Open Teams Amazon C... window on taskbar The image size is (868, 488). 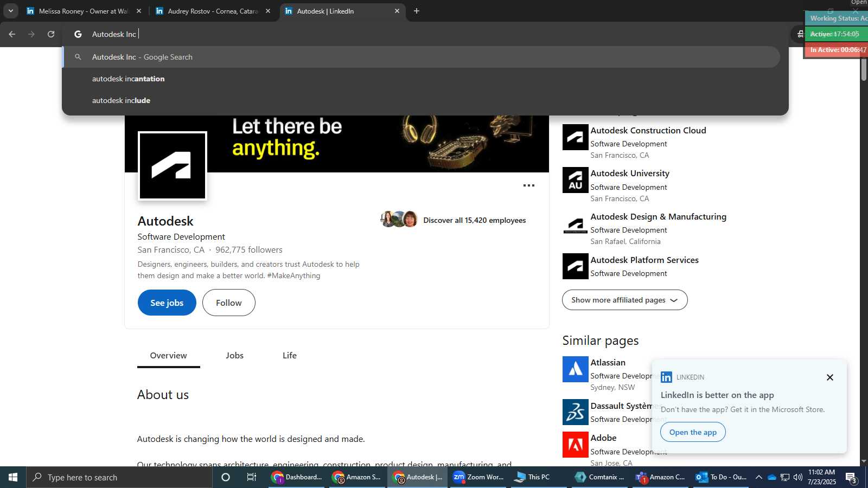tap(660, 477)
